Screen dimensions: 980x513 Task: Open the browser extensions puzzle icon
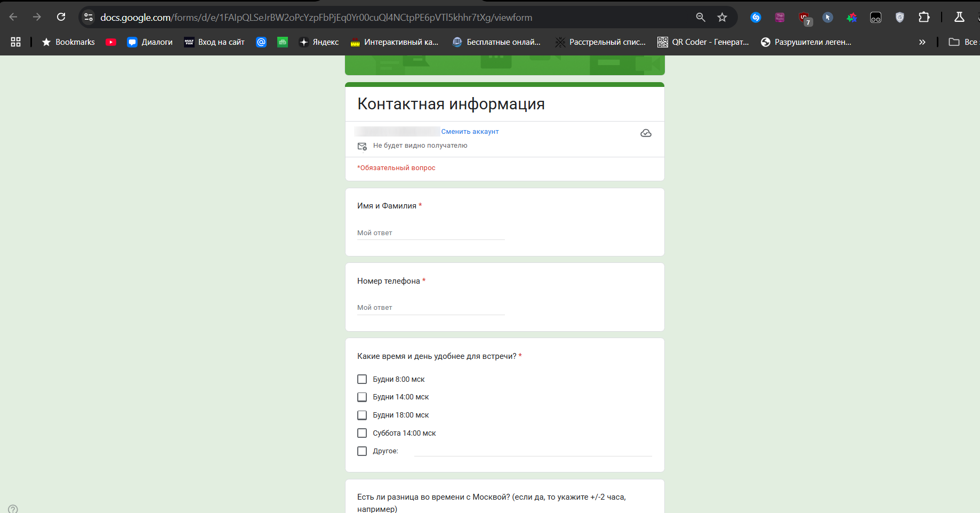point(924,17)
